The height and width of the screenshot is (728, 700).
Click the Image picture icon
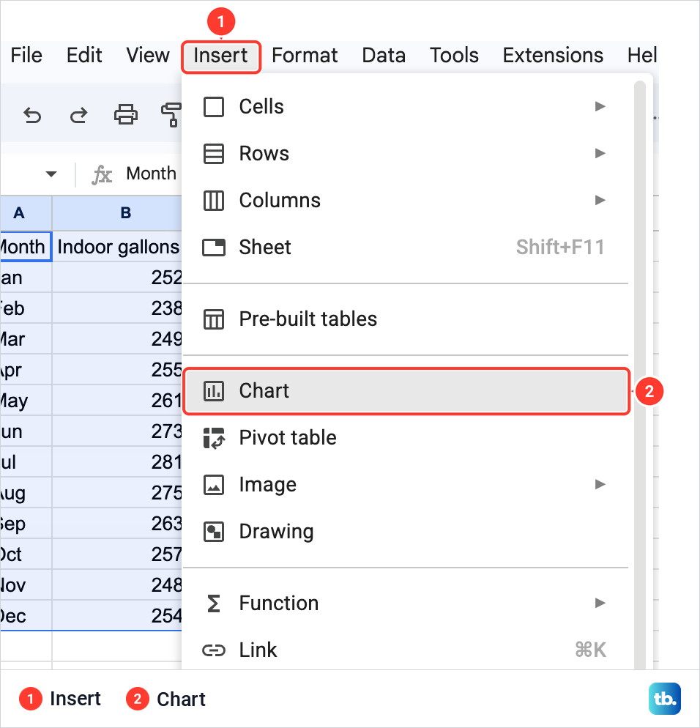(x=214, y=485)
